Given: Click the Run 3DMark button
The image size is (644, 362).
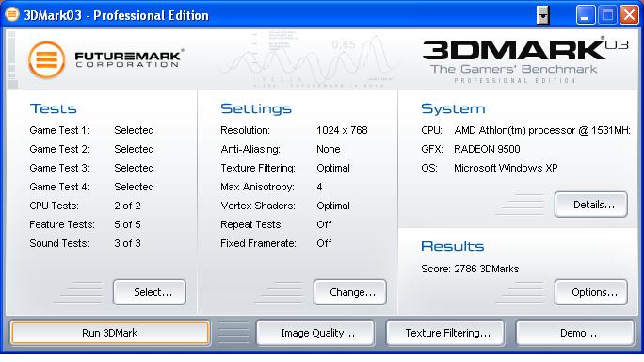Looking at the screenshot, I should (110, 333).
